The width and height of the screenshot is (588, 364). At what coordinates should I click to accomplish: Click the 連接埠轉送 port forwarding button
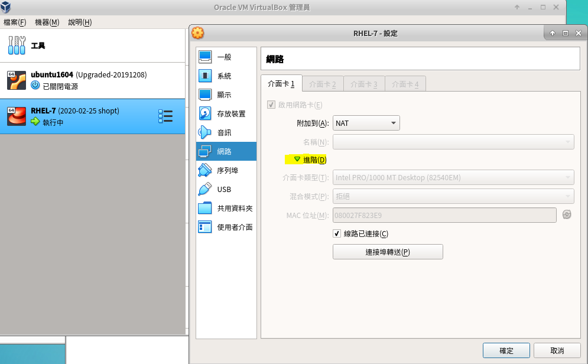[388, 252]
